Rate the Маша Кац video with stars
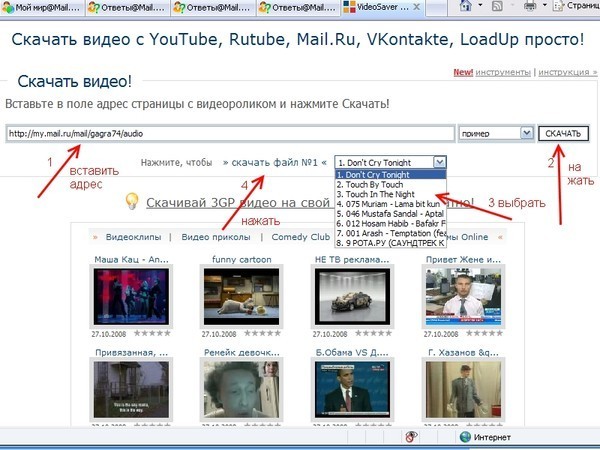600x450 pixels. pyautogui.click(x=152, y=333)
